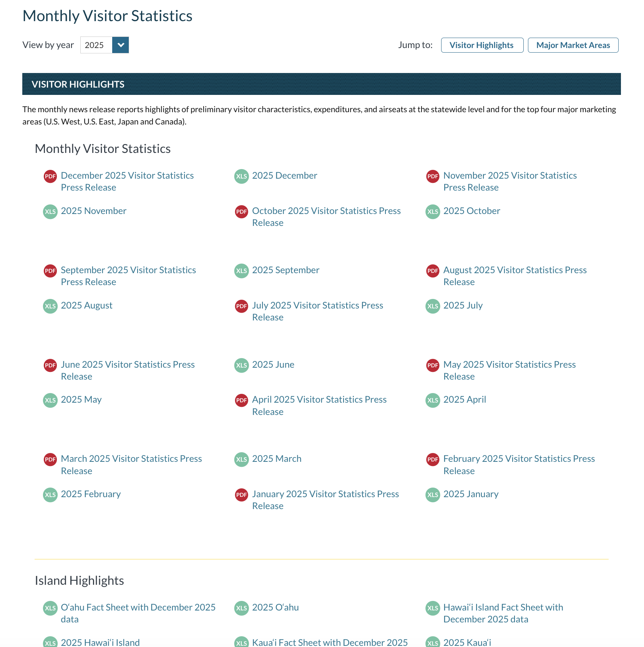
Task: Click the PDF icon beside December 2025 Press Release
Action: coord(50,176)
